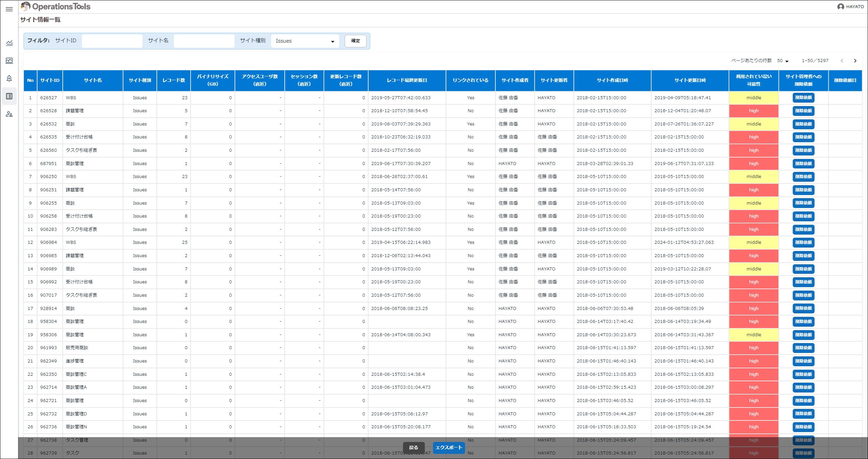Screen dimensions: 868x459
Task: Open the user management sidebar icon
Action: [x=9, y=114]
